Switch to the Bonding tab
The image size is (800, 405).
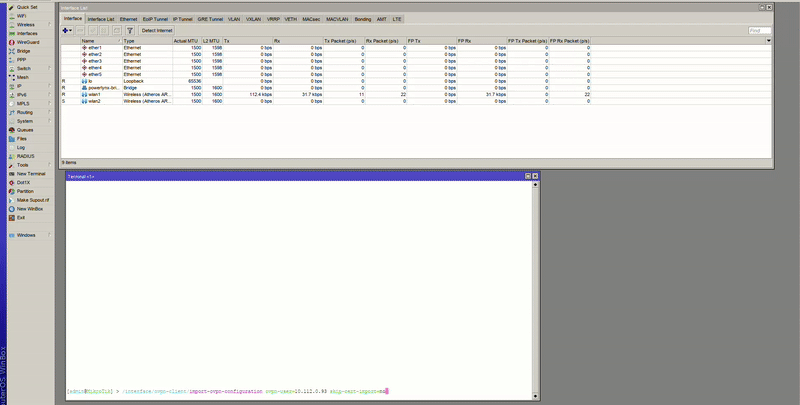pos(363,19)
